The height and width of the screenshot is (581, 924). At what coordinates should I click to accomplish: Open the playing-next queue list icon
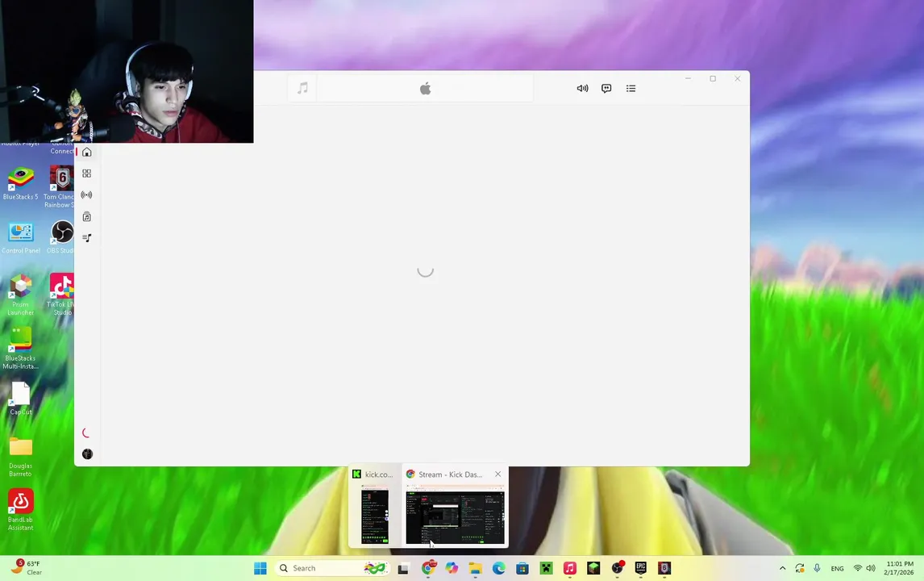click(x=631, y=89)
